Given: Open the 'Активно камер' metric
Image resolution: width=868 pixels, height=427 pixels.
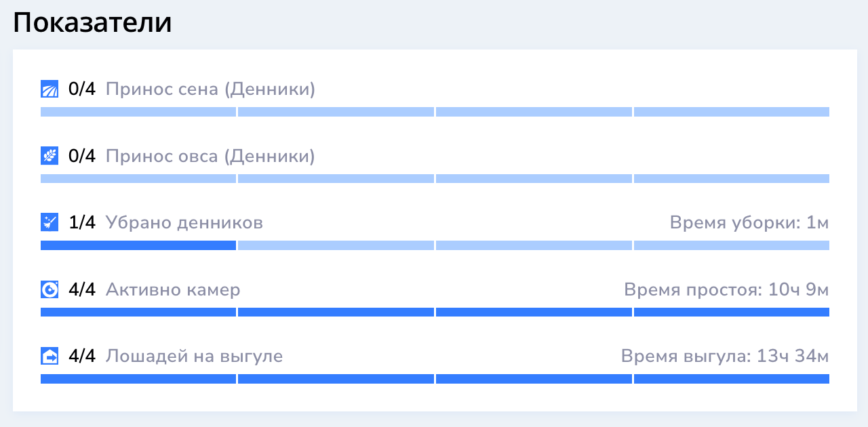Looking at the screenshot, I should [x=173, y=289].
